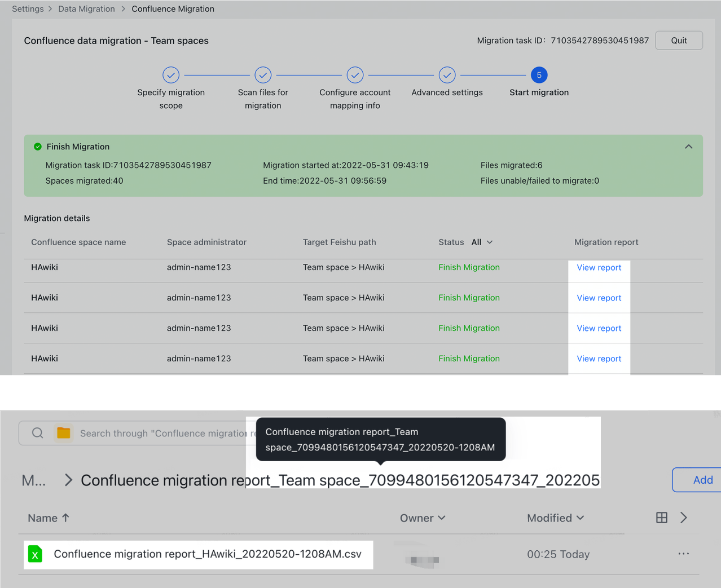Click the Configure account mapping step checkmark
Image resolution: width=721 pixels, height=588 pixels.
click(355, 75)
